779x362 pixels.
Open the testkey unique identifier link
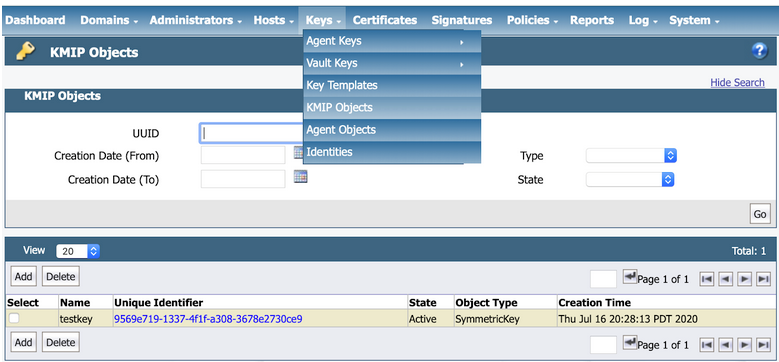208,319
